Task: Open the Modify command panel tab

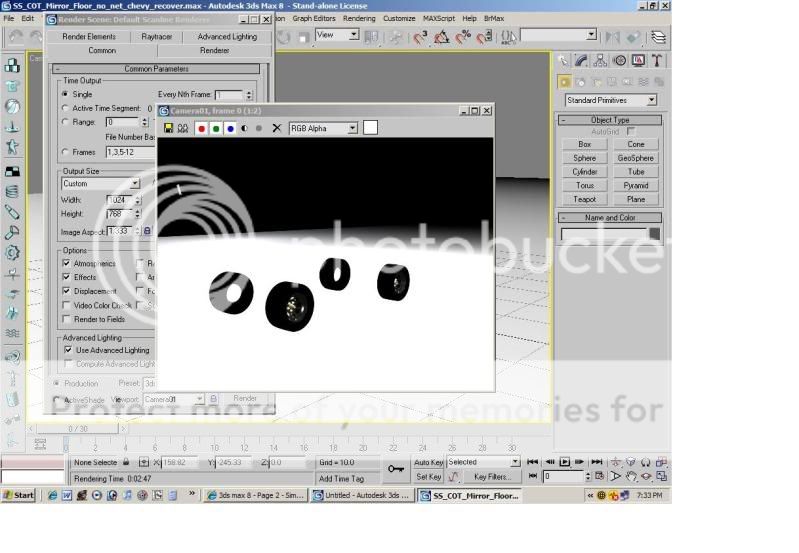Action: point(582,60)
